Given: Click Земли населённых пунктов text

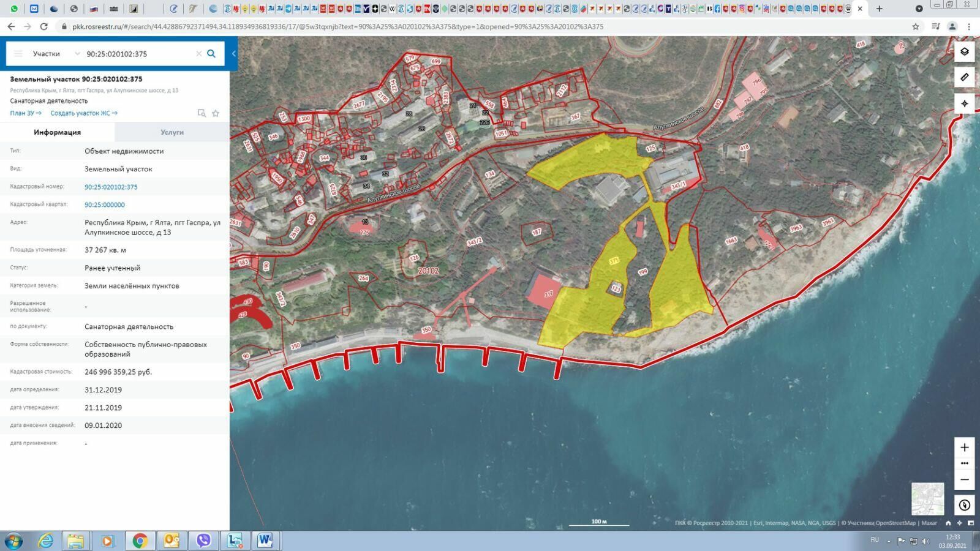Looking at the screenshot, I should [132, 285].
